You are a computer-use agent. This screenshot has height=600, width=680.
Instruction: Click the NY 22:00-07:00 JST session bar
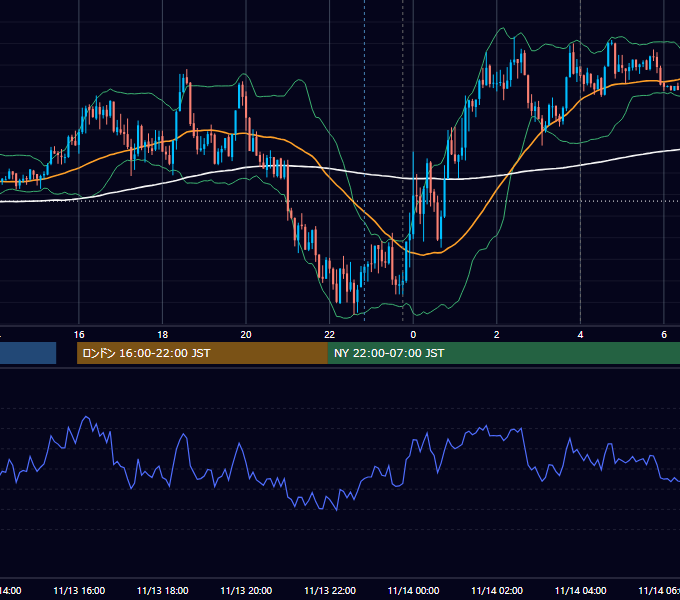coord(503,353)
